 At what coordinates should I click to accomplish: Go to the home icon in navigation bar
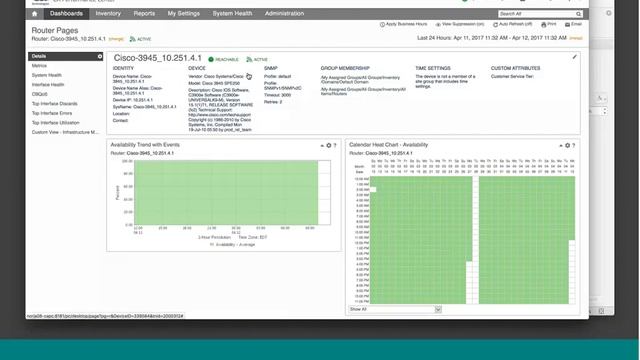point(34,13)
